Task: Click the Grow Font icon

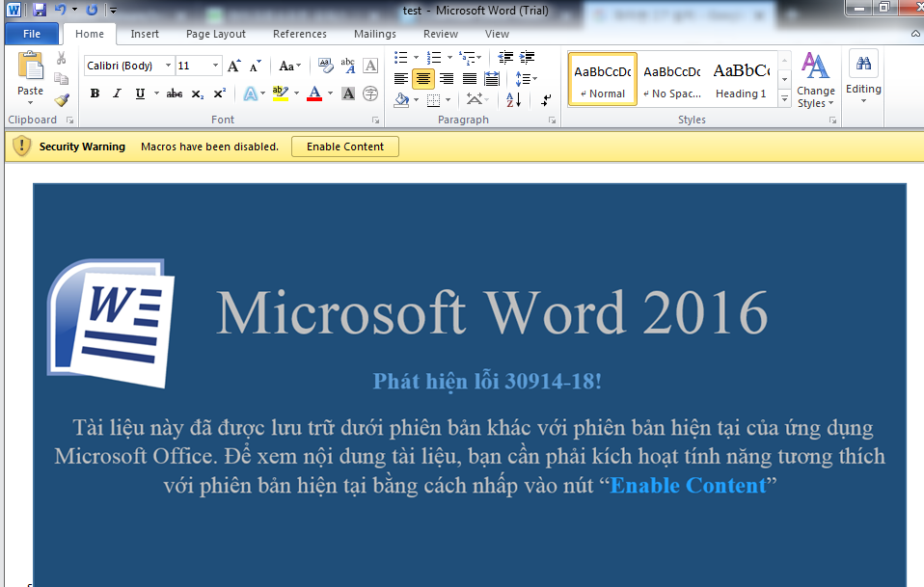Action: coord(234,66)
